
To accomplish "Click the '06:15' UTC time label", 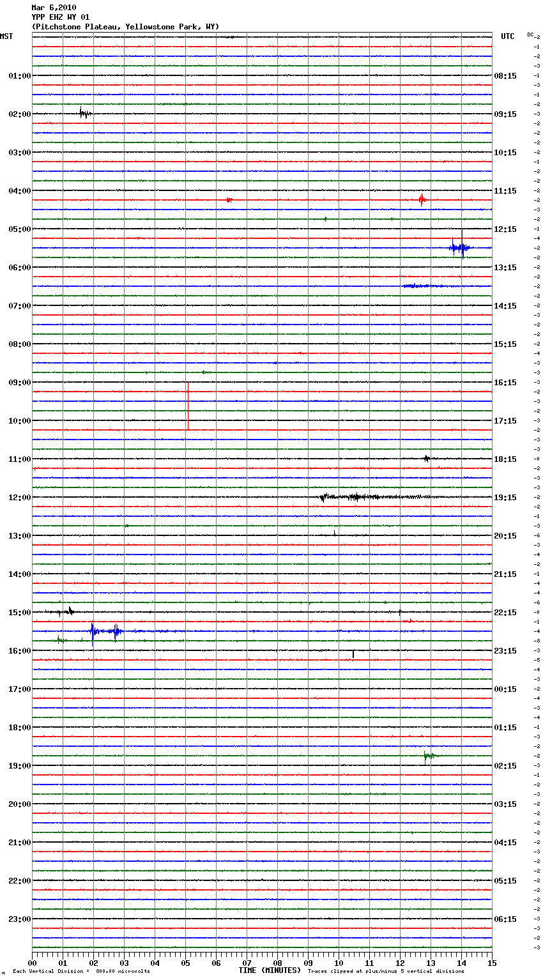I will (x=505, y=919).
